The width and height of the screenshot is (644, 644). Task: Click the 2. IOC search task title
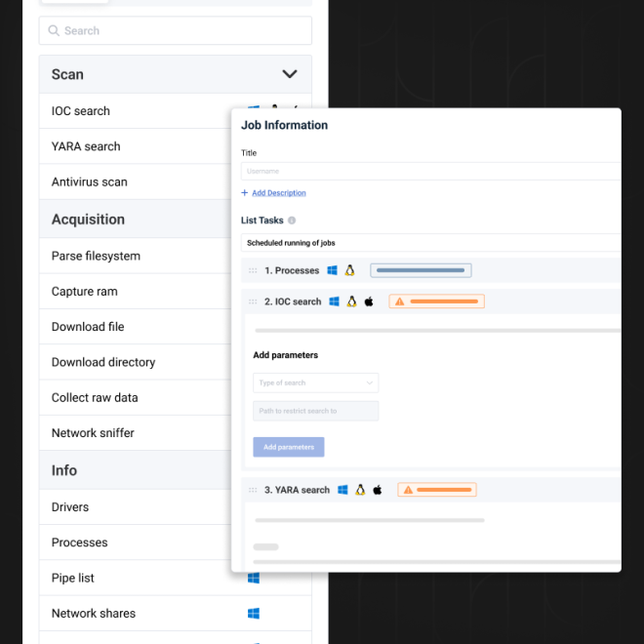[293, 302]
